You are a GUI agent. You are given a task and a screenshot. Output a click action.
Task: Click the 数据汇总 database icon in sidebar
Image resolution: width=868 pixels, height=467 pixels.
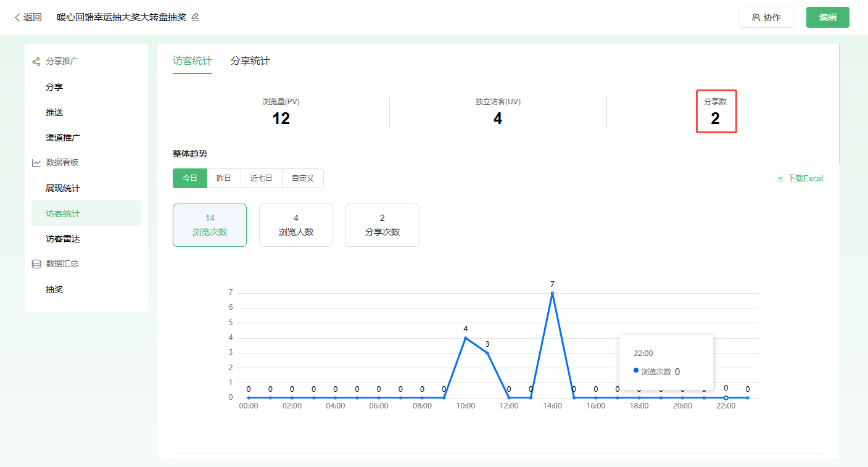(36, 264)
